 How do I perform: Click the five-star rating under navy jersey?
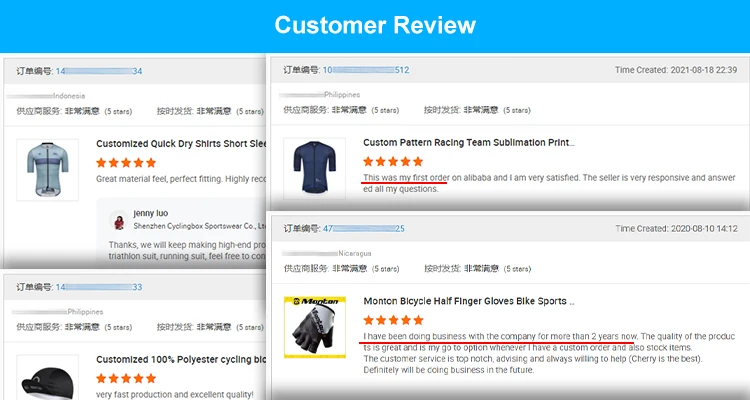(x=393, y=161)
